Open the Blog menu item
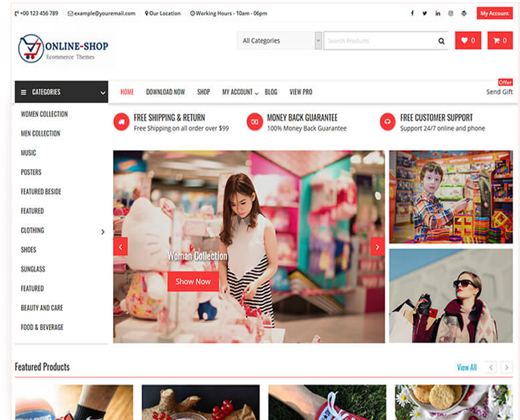 pyautogui.click(x=271, y=92)
